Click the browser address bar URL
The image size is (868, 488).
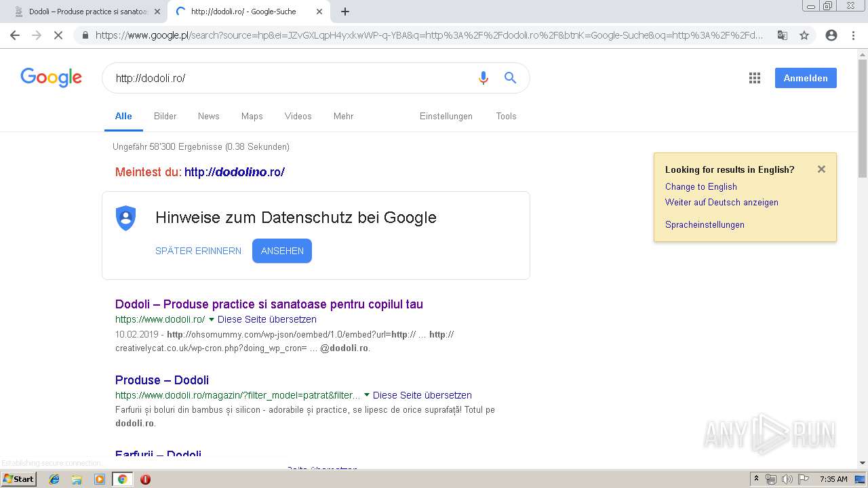pyautogui.click(x=429, y=35)
